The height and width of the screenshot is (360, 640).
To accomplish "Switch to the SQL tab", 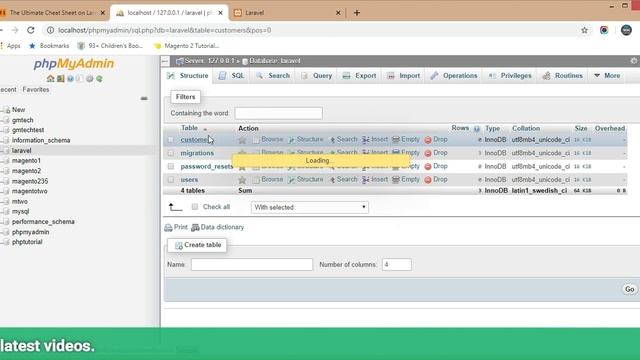I will (x=231, y=76).
